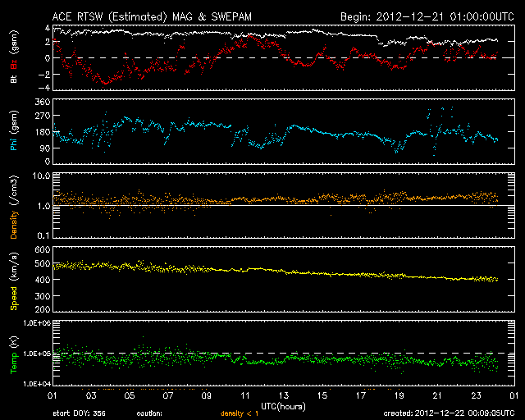Select the '(km/s)' speed unit label

14,267
